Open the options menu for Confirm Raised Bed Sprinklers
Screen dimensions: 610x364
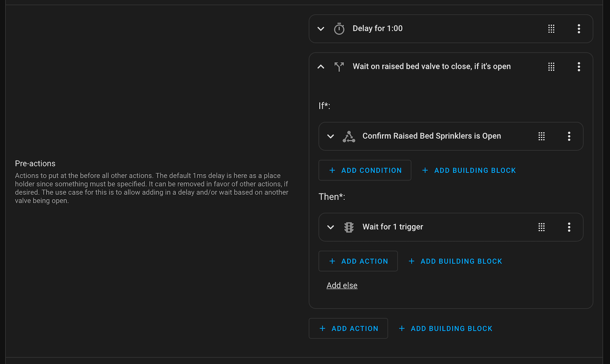[569, 136]
